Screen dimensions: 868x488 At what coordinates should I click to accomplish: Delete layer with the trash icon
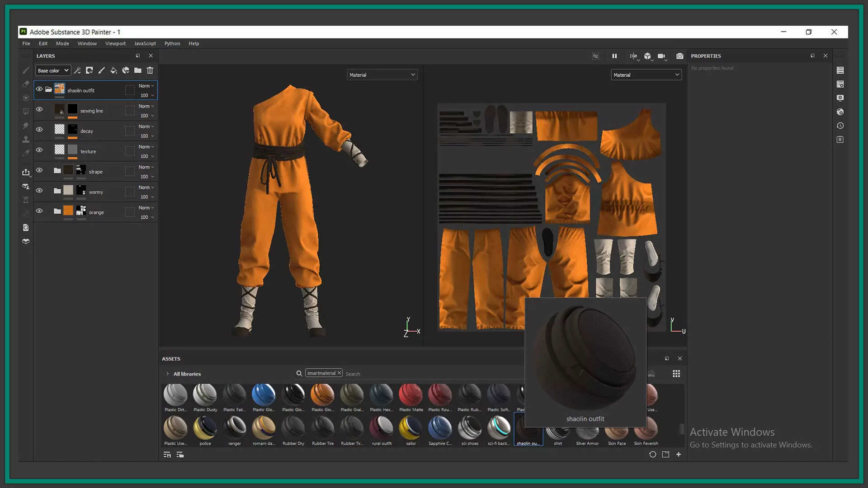[x=150, y=70]
